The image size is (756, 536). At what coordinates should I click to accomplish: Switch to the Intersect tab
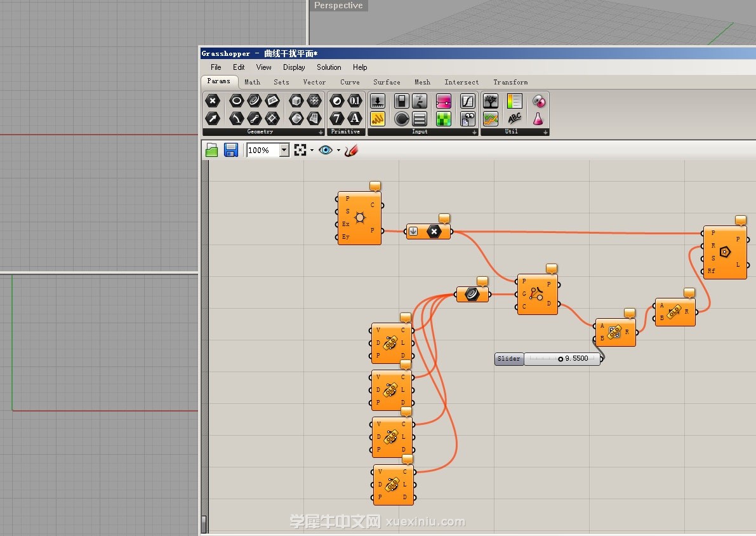[x=461, y=82]
